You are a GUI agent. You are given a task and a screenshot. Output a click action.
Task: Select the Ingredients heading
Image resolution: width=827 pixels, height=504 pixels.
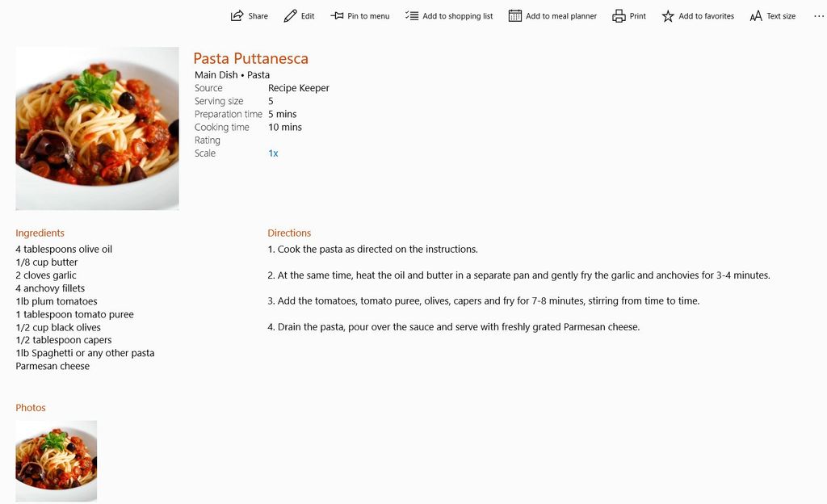point(40,233)
